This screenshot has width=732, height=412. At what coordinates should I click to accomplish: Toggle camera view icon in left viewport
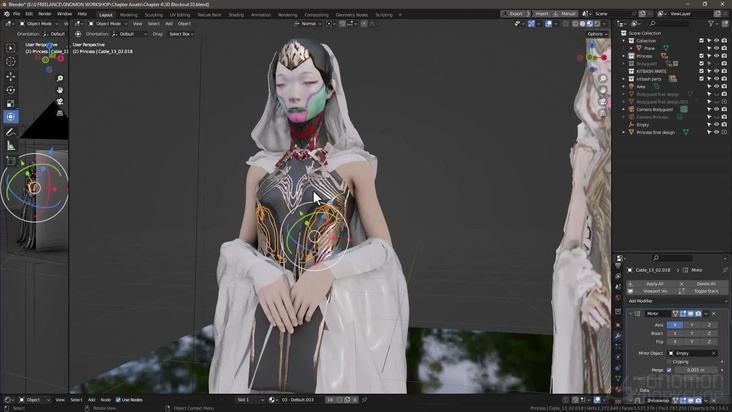pyautogui.click(x=60, y=101)
